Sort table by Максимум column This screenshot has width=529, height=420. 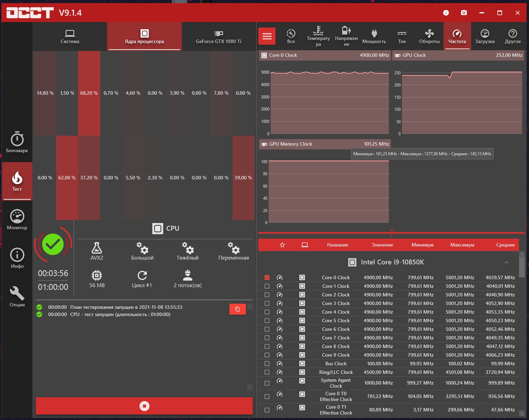coord(462,245)
